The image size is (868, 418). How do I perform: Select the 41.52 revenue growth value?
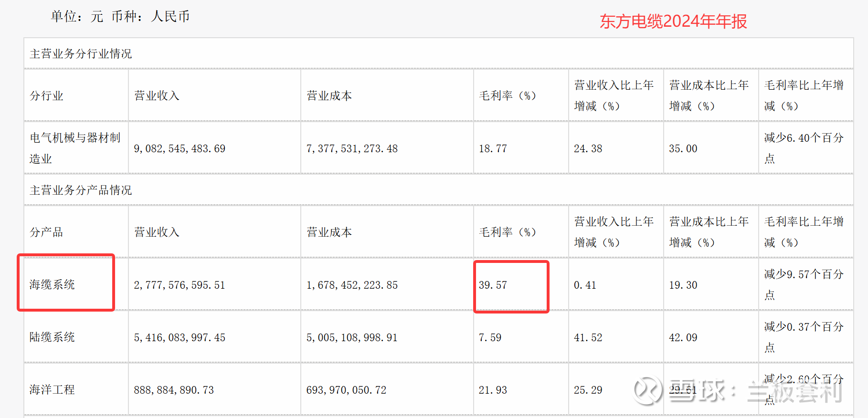pos(588,338)
